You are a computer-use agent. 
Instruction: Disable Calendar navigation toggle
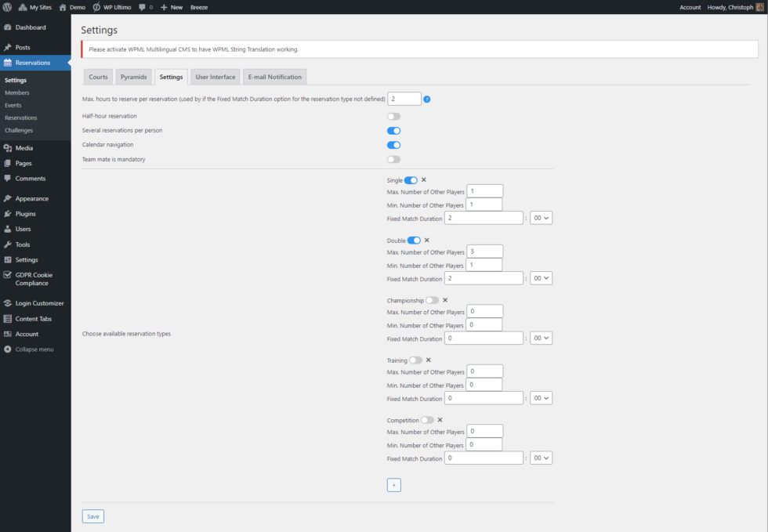click(393, 145)
